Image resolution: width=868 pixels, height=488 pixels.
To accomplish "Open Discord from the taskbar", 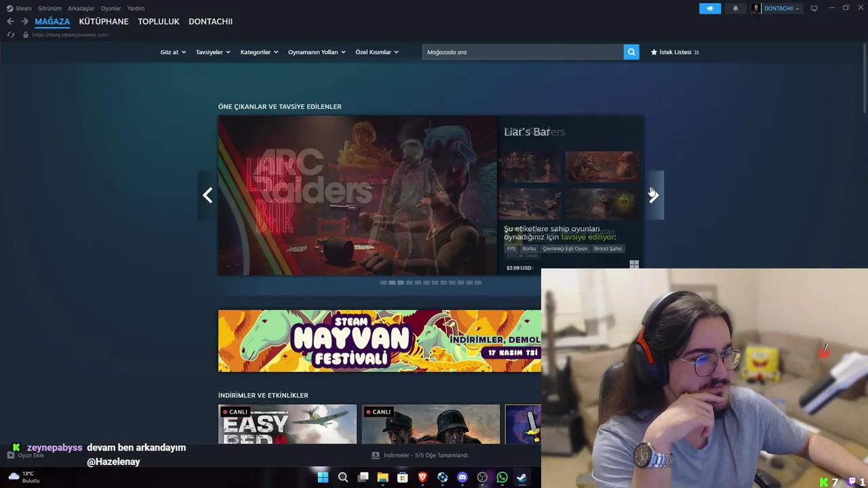I will [462, 477].
